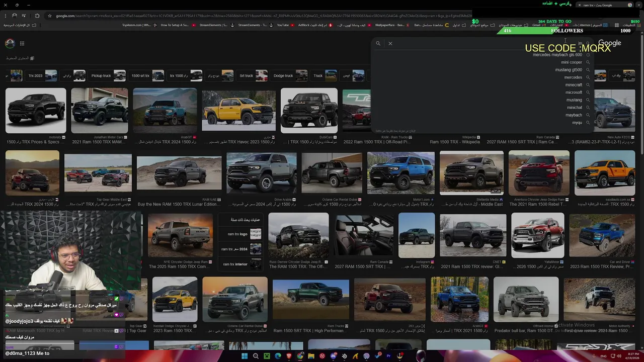Image resolution: width=644 pixels, height=362 pixels.
Task: Click the search magnifier icon in search box
Action: [x=378, y=43]
